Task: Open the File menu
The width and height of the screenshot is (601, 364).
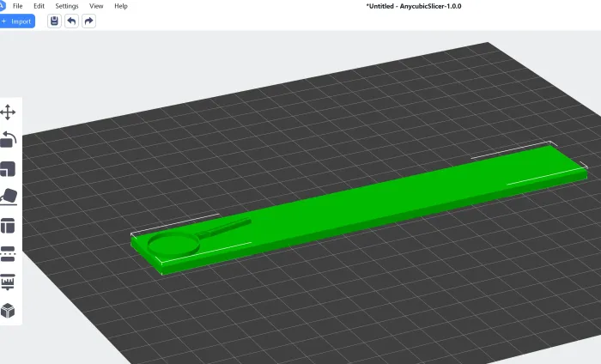Action: 18,6
